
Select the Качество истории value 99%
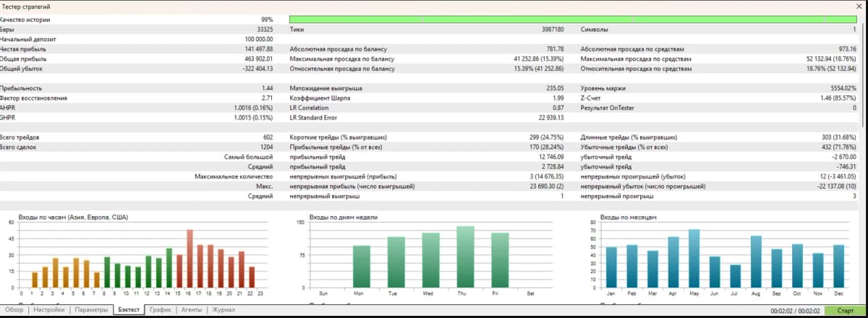266,20
